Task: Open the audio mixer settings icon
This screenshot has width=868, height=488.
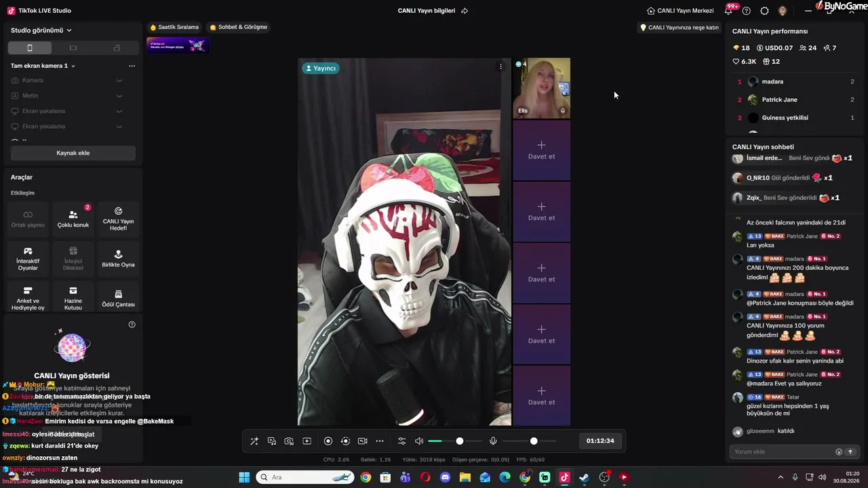Action: 401,441
